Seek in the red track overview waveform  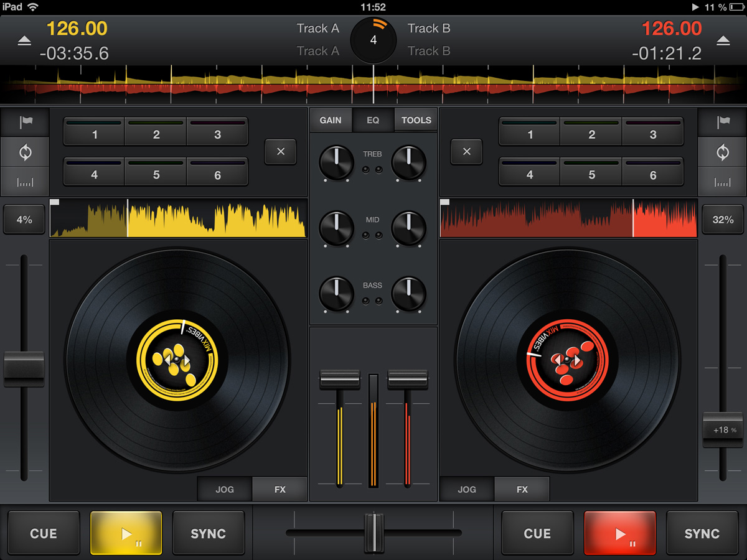click(x=568, y=218)
